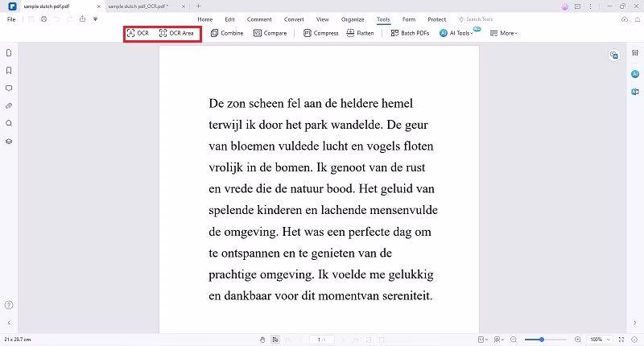The width and height of the screenshot is (644, 346).
Task: Switch to the Comment tab
Action: click(259, 19)
